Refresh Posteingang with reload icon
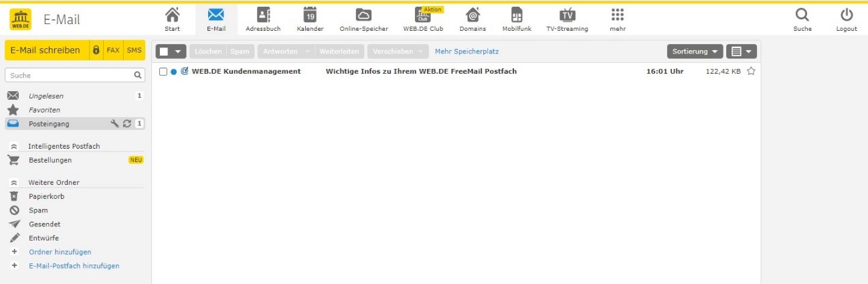Viewport: 868px width, 284px height. [126, 124]
